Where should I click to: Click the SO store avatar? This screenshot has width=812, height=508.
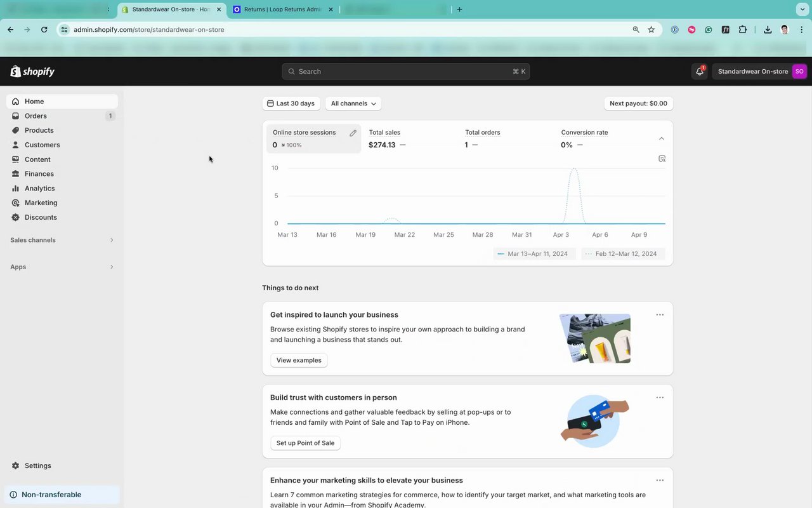[x=799, y=72]
